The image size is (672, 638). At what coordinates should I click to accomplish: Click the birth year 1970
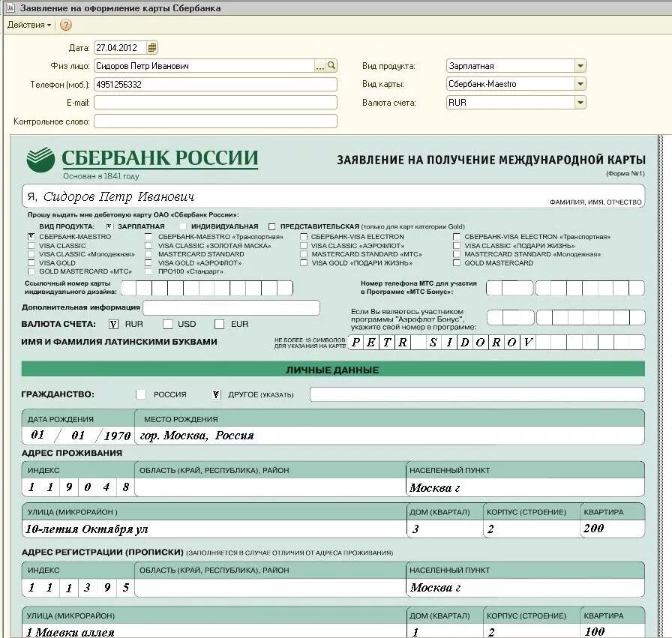tap(118, 436)
